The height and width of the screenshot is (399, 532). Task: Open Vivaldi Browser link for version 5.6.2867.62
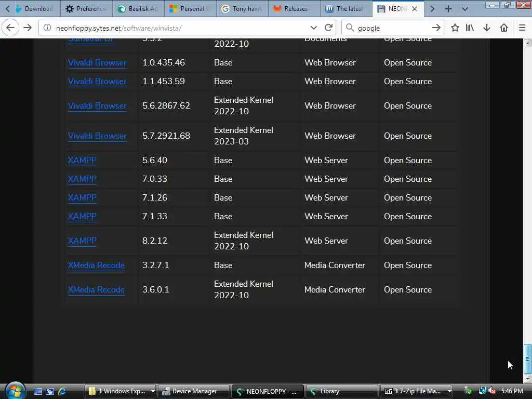[x=97, y=106]
